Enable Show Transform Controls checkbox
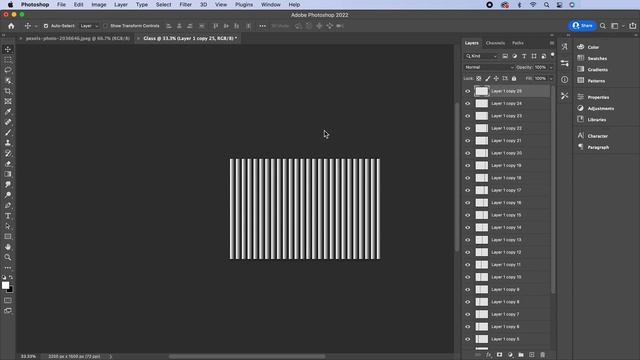640x360 pixels. pyautogui.click(x=105, y=26)
